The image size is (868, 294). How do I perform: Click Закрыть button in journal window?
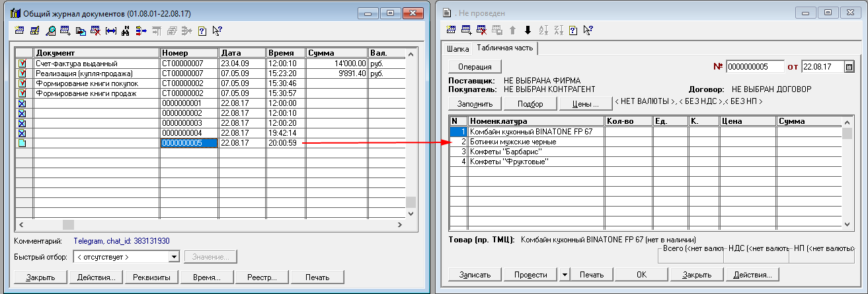pos(39,277)
